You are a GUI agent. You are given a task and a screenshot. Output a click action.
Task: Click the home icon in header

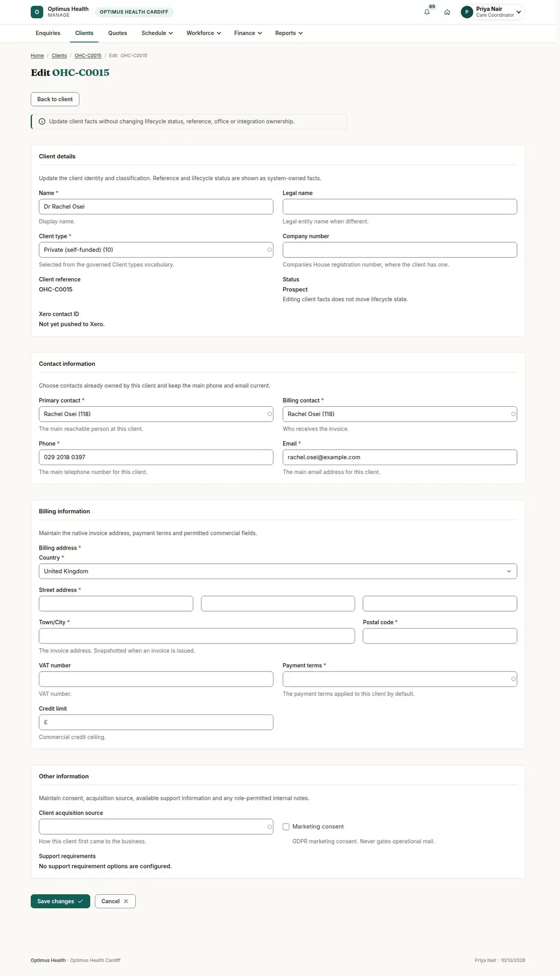pyautogui.click(x=447, y=12)
